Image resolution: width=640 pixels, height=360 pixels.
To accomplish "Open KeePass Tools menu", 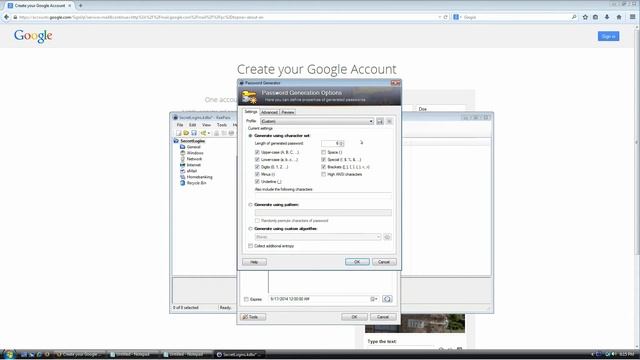I will 222,125.
